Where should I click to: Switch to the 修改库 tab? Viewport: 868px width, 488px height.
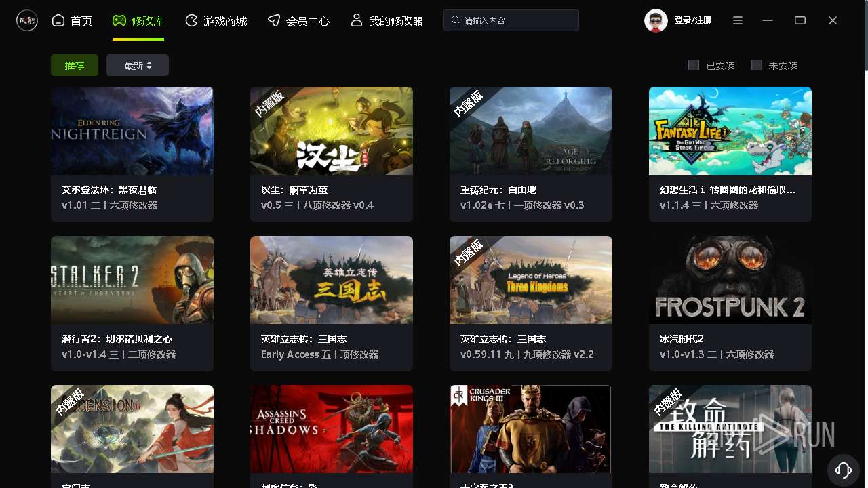pyautogui.click(x=138, y=21)
